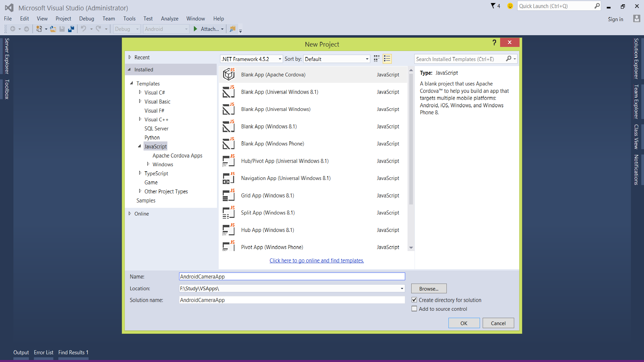
Task: Click the Solution name input field
Action: pyautogui.click(x=292, y=300)
